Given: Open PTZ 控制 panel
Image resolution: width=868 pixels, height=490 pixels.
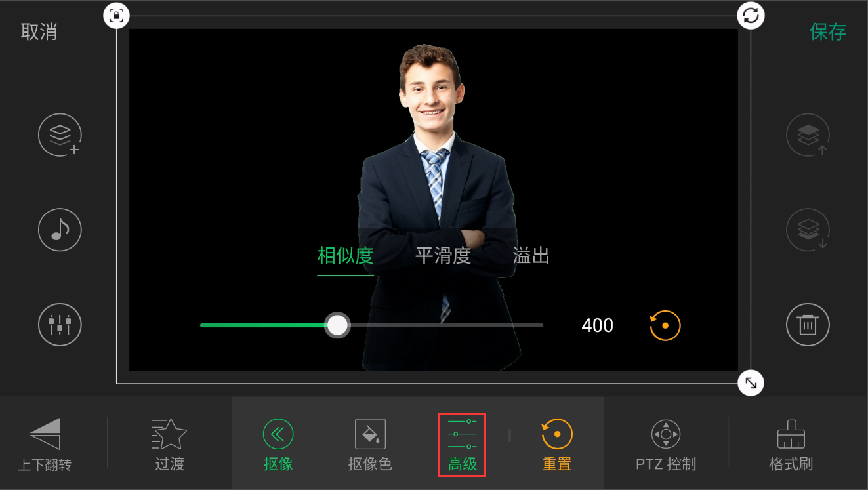Looking at the screenshot, I should tap(666, 445).
